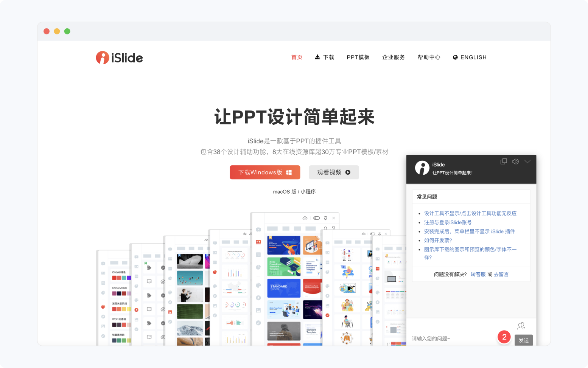
Task: Switch site language to ENGLISH
Action: [470, 57]
